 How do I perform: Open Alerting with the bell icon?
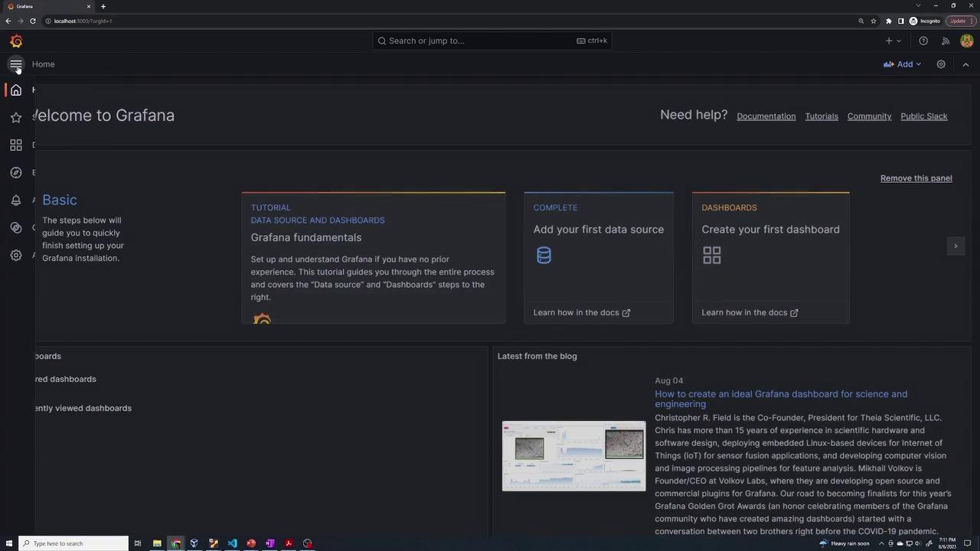(x=16, y=200)
